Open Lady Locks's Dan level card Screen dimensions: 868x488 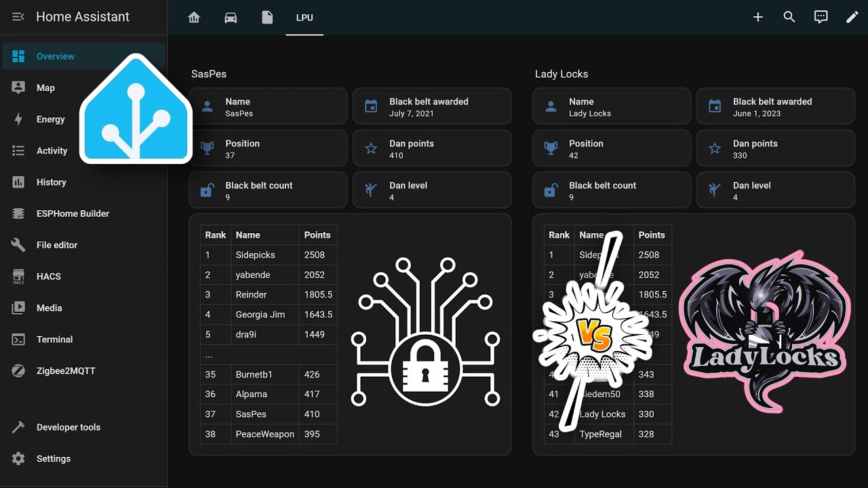pyautogui.click(x=776, y=190)
